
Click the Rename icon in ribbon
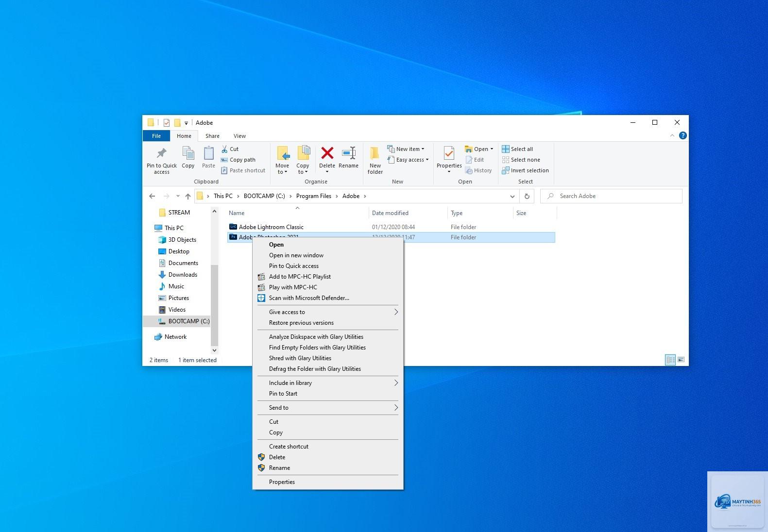348,153
